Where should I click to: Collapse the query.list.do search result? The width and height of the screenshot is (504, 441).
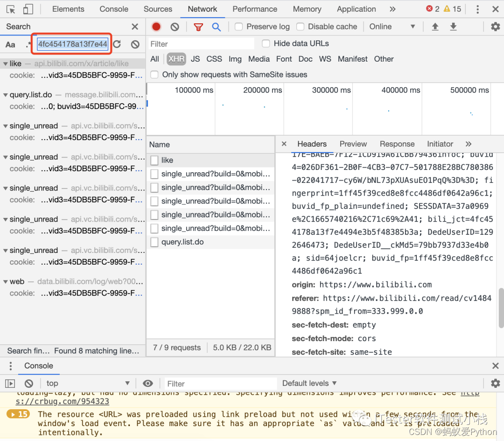tap(6, 95)
